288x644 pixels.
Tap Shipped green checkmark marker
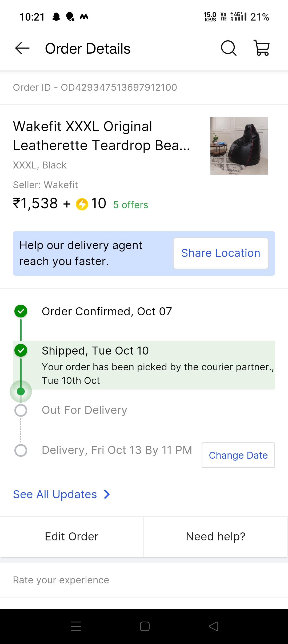tap(21, 351)
